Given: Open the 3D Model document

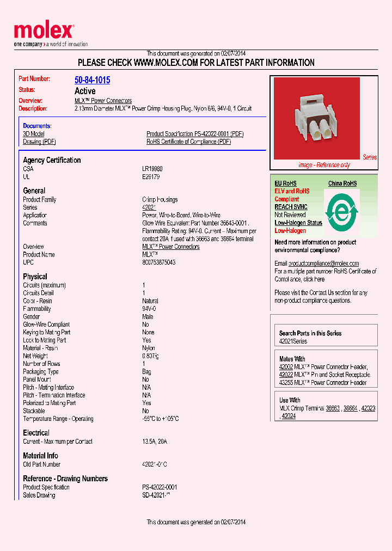Looking at the screenshot, I should (x=34, y=134).
